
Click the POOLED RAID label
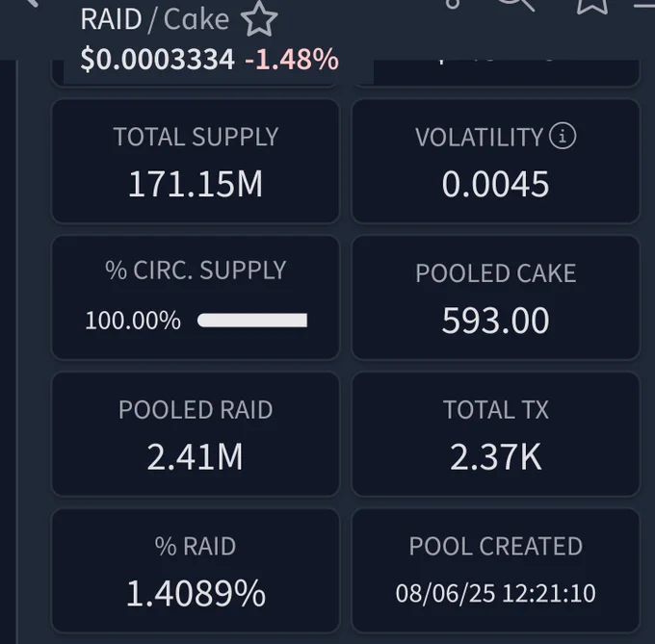196,409
